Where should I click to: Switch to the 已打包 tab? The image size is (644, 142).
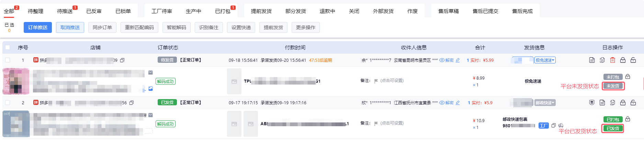point(223,11)
